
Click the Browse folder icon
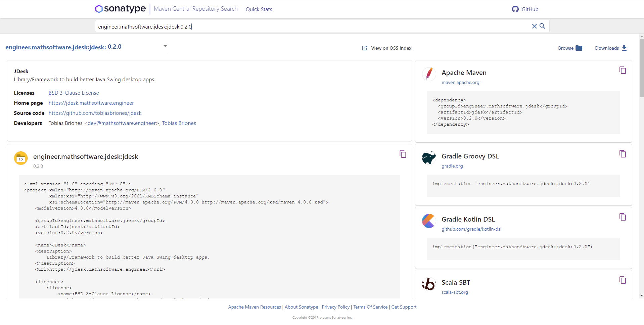(x=579, y=48)
